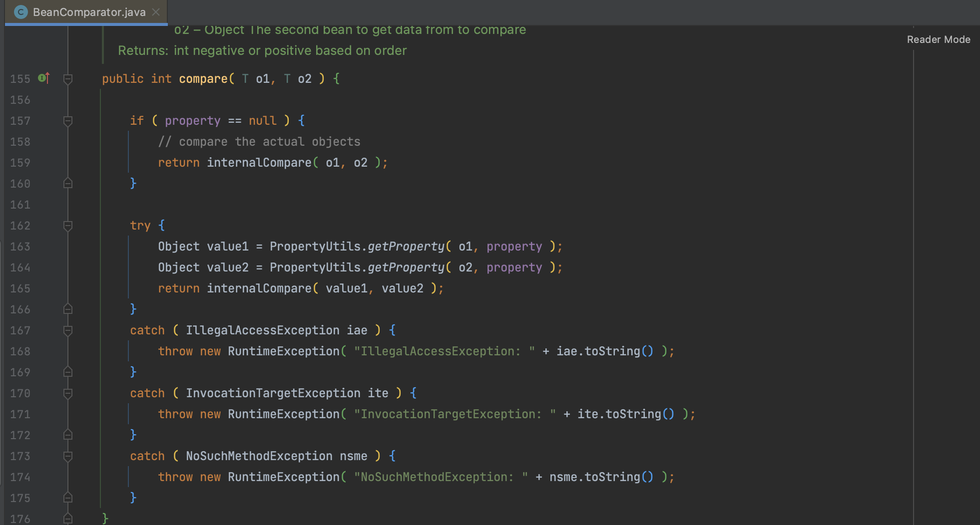Collapse the if block fold on line 157
Screen dimensions: 980x525
(x=68, y=121)
